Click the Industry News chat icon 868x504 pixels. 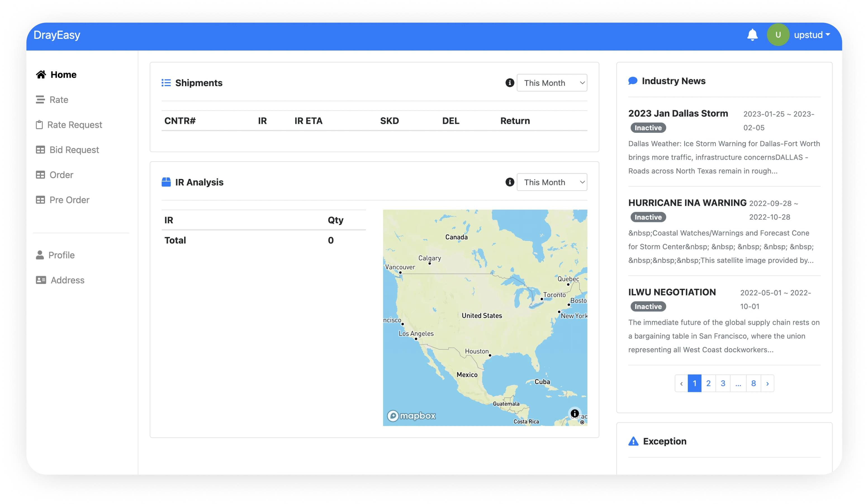coord(632,81)
